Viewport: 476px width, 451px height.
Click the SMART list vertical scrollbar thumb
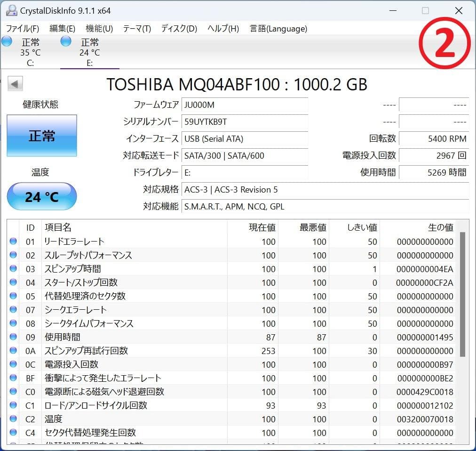coord(462,294)
